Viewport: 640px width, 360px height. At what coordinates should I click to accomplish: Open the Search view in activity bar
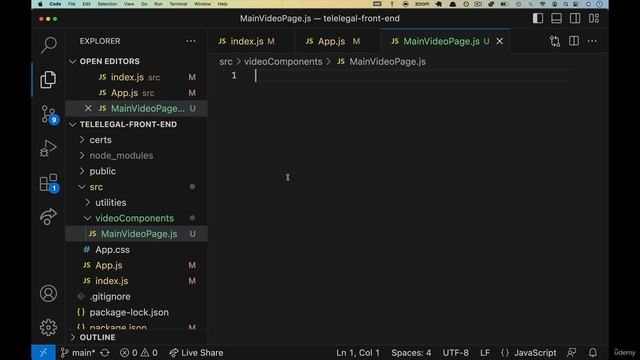49,45
